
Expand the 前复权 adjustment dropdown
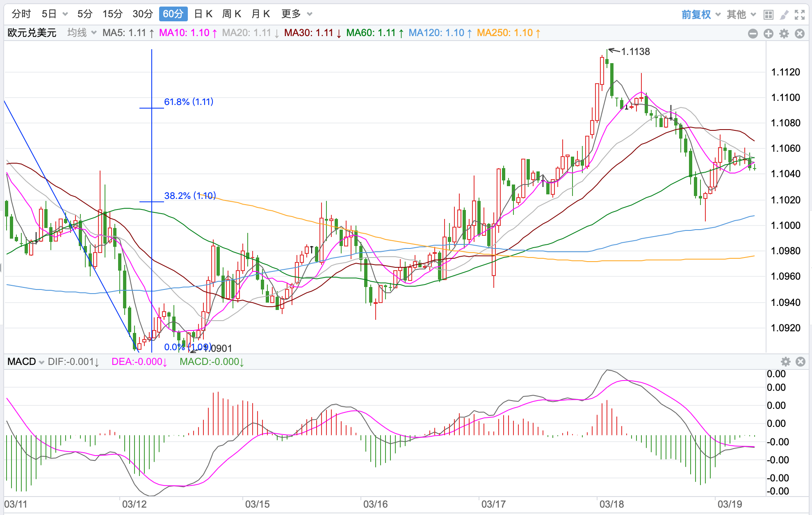tap(700, 14)
